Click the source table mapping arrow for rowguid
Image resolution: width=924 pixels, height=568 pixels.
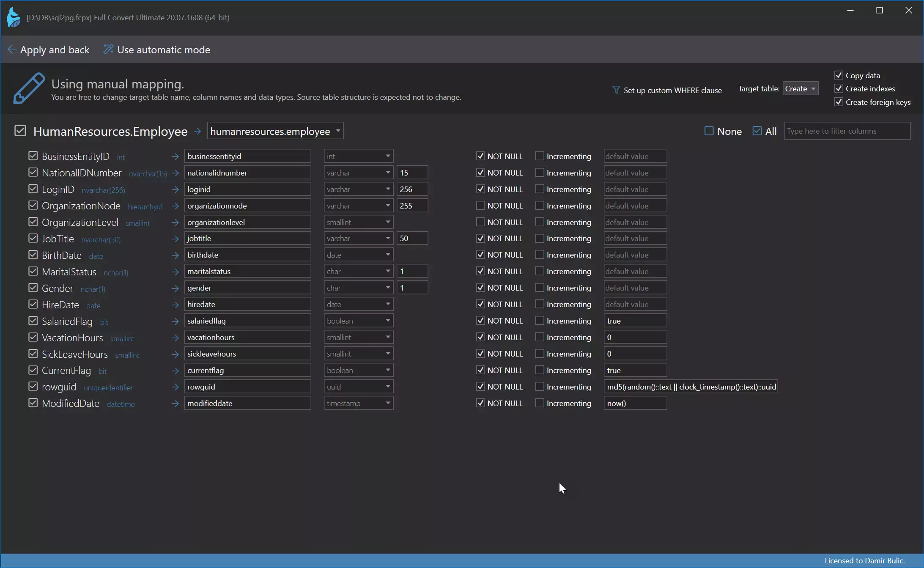coord(174,387)
